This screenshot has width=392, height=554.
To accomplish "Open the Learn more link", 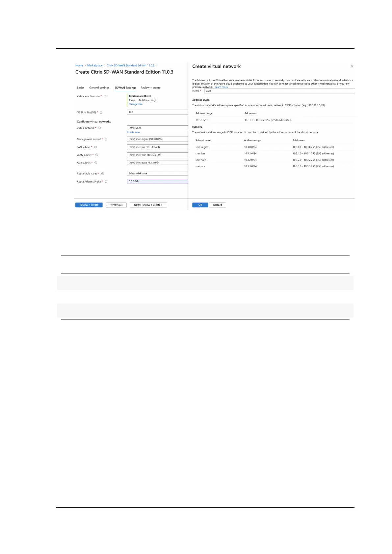I will 221,87.
